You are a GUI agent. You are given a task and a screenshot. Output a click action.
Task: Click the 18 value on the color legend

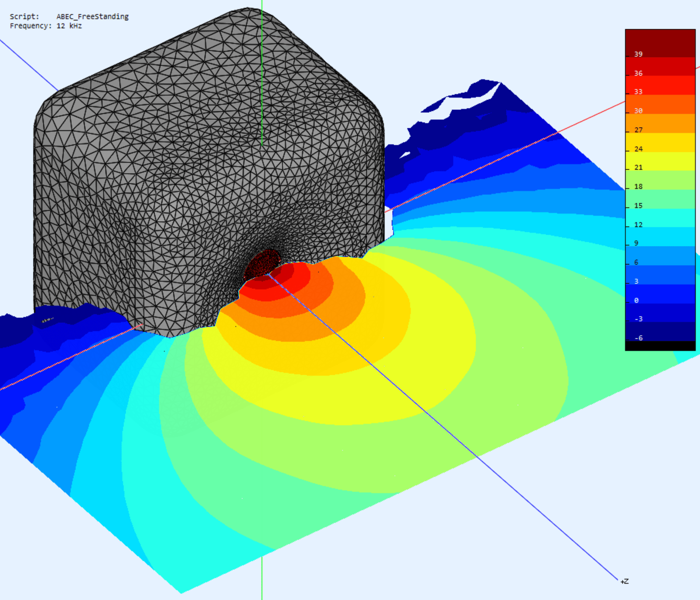click(638, 186)
